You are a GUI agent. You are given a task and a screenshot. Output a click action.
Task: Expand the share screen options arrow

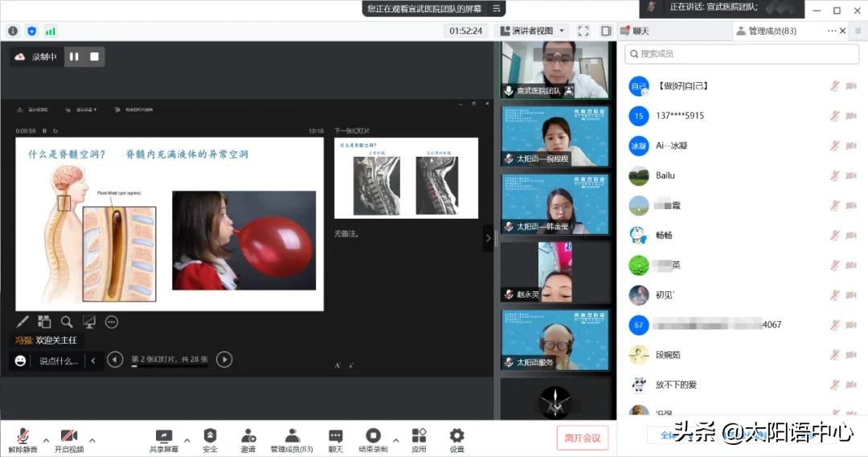(187, 440)
